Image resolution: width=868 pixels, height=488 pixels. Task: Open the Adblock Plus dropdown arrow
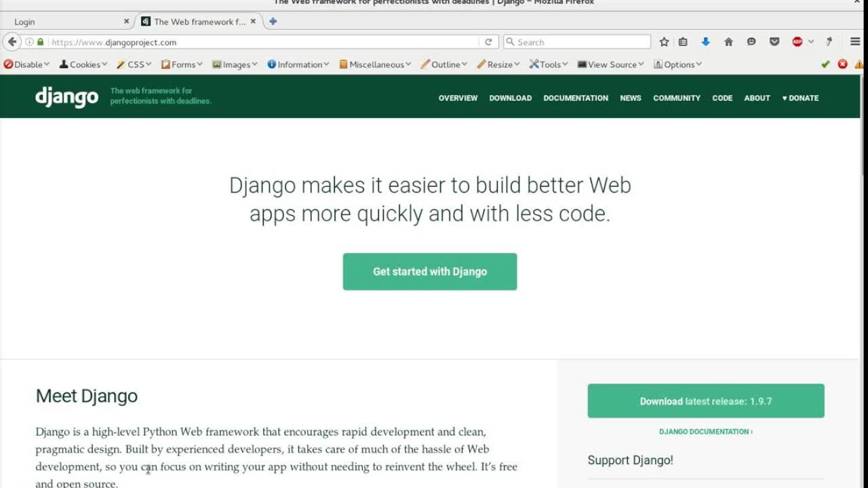click(810, 42)
